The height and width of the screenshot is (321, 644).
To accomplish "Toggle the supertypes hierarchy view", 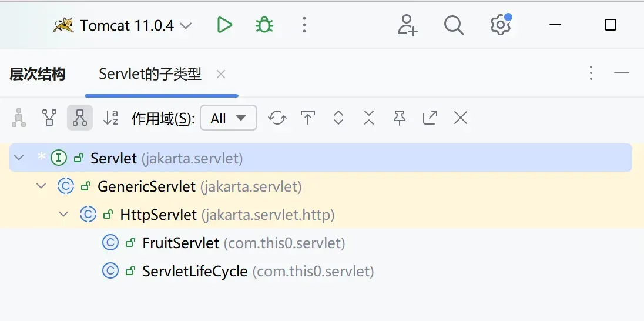I will point(50,118).
